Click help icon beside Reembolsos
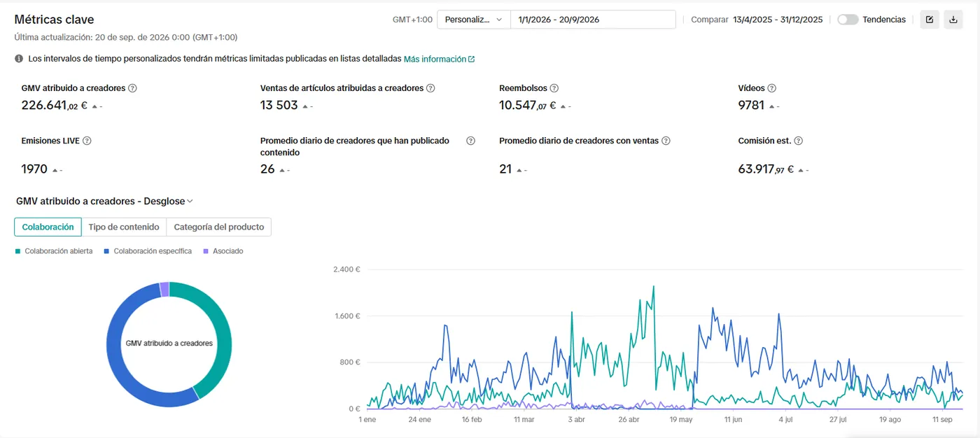Screen dimensions: 980x438 (x=554, y=88)
